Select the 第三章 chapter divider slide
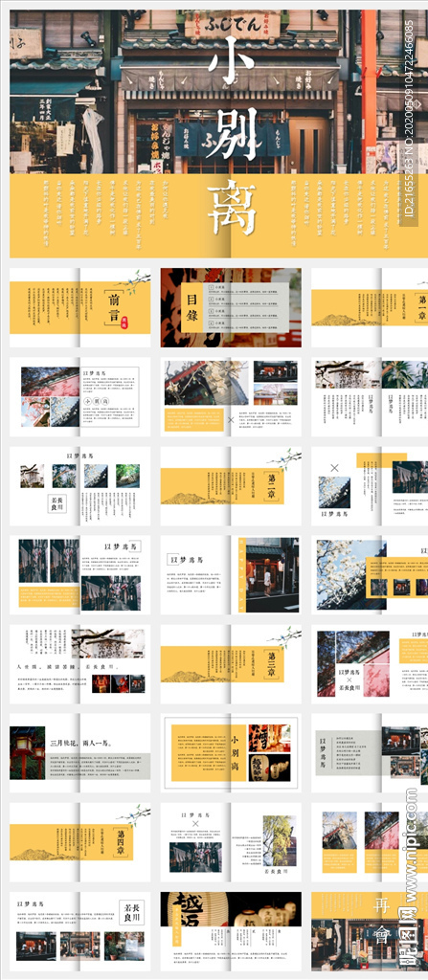This screenshot has width=428, height=980. pos(231,664)
